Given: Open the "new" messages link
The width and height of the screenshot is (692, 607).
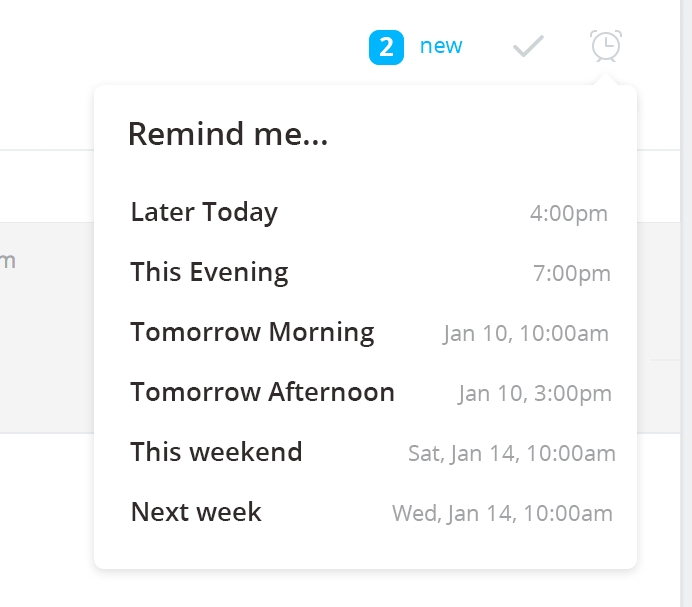Looking at the screenshot, I should click(441, 46).
